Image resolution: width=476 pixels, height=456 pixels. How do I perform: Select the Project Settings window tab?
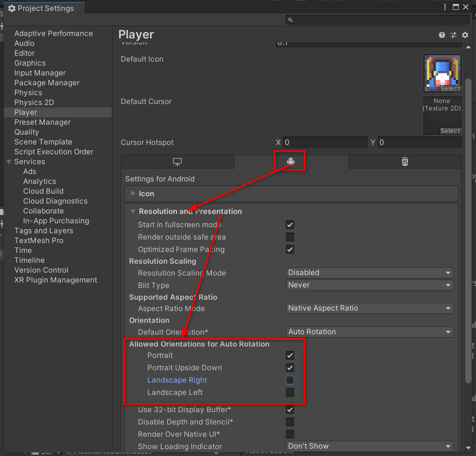(x=44, y=8)
